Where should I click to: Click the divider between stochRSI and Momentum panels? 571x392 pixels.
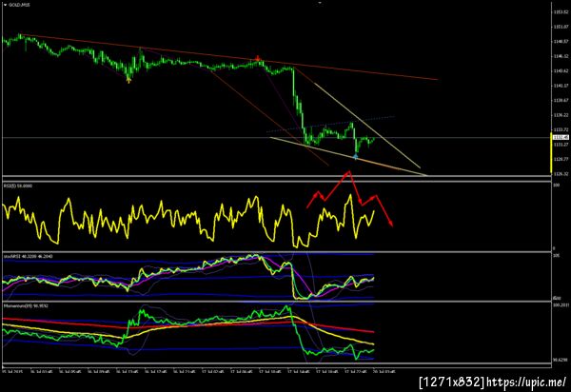[x=277, y=302]
